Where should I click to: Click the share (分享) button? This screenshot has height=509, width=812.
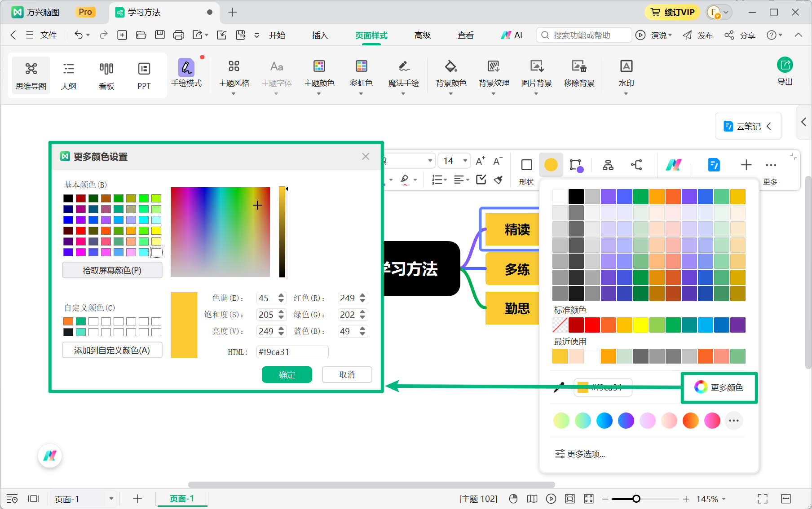(740, 35)
